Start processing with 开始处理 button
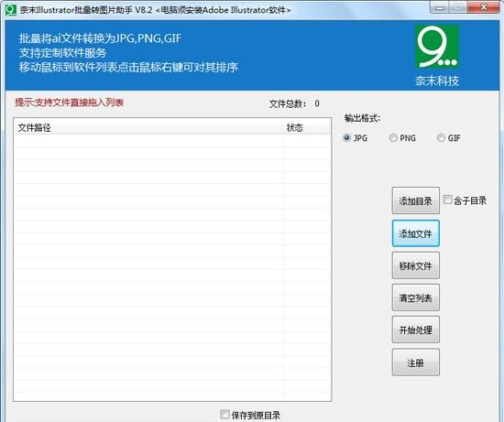The image size is (504, 422). pos(416,330)
